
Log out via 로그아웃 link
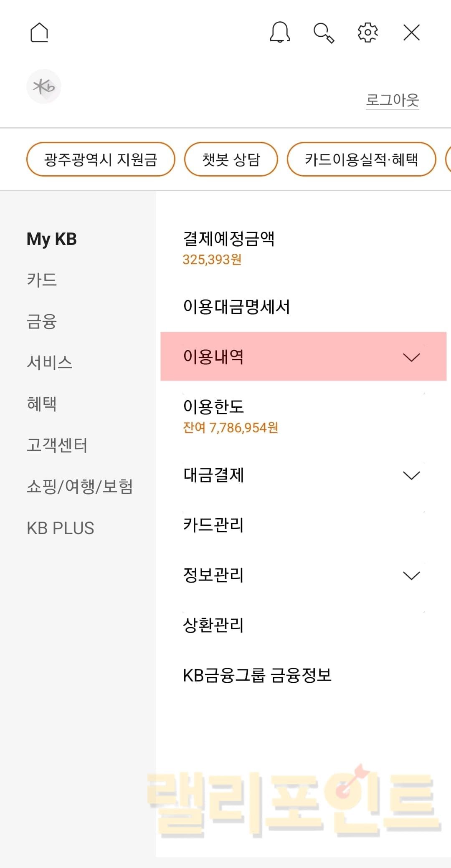tap(392, 100)
